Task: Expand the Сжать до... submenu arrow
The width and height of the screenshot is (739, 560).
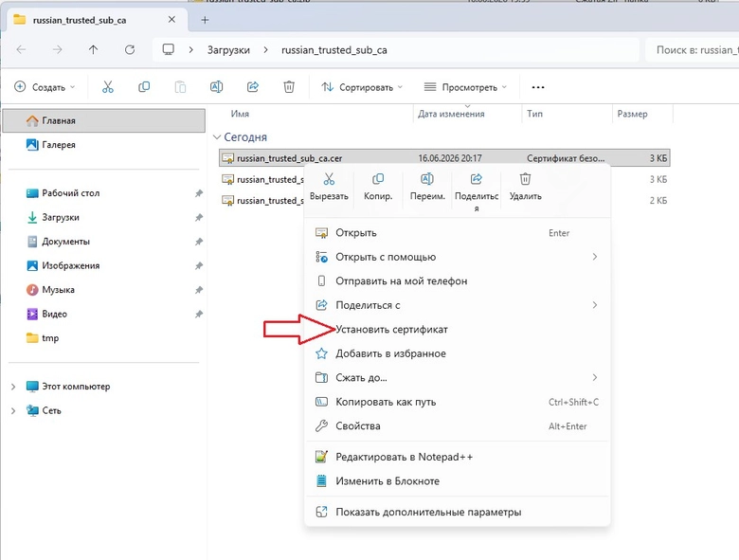Action: (x=595, y=377)
